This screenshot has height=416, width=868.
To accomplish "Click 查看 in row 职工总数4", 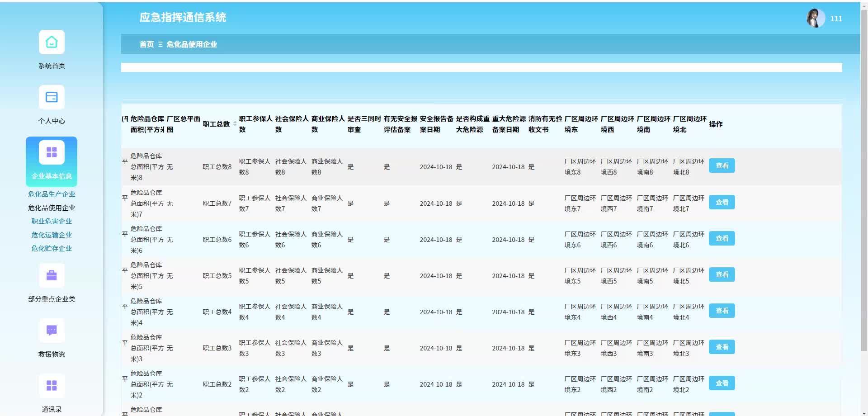I will click(722, 311).
